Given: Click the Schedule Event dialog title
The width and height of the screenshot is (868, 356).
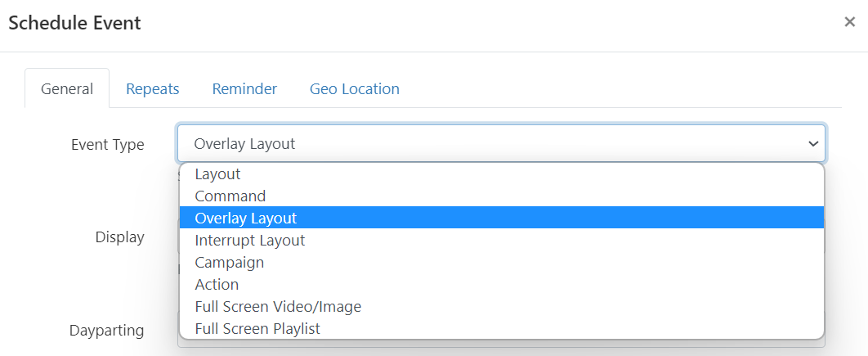Looking at the screenshot, I should (74, 23).
